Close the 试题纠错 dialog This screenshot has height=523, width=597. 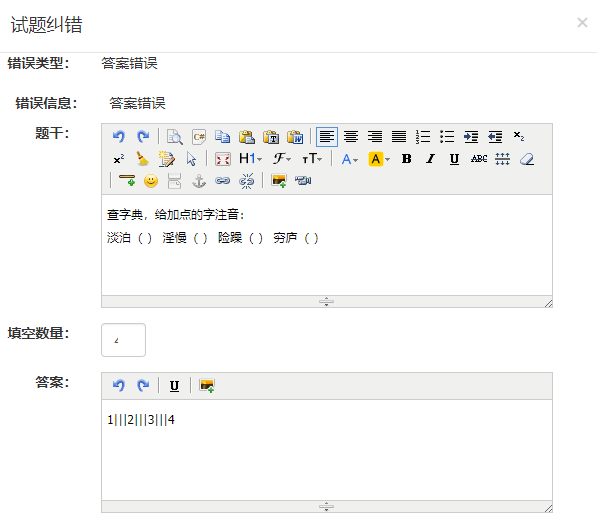click(582, 23)
